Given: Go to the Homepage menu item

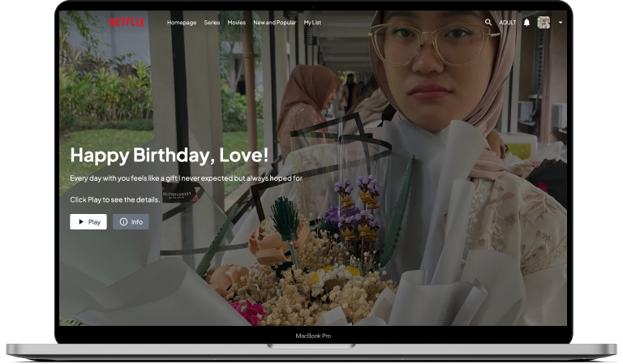Looking at the screenshot, I should pos(182,23).
